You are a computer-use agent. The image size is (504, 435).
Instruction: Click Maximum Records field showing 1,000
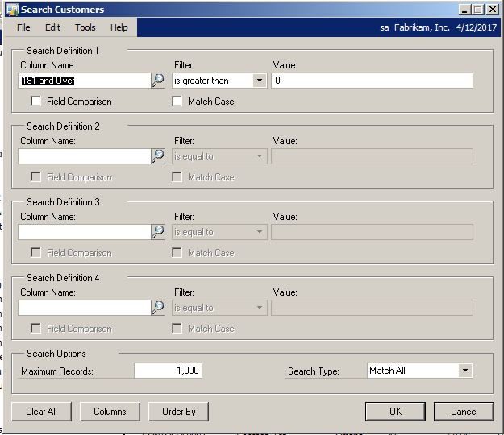pyautogui.click(x=168, y=371)
